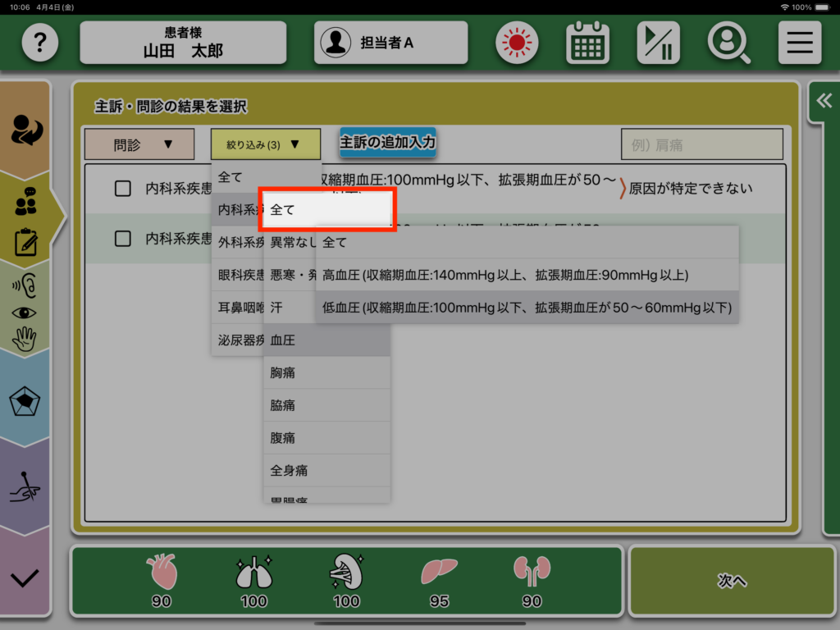Check the first 内科系疾患 row checkbox
This screenshot has width=840, height=630.
123,189
